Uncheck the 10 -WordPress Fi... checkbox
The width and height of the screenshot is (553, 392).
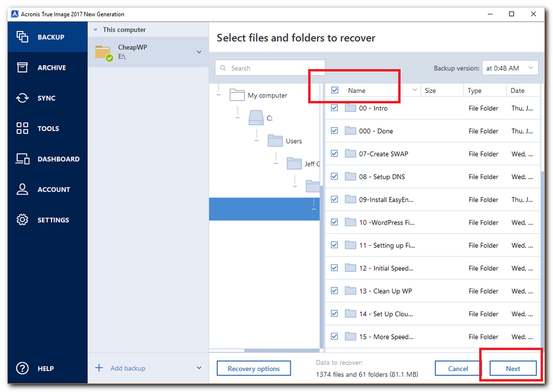(335, 222)
